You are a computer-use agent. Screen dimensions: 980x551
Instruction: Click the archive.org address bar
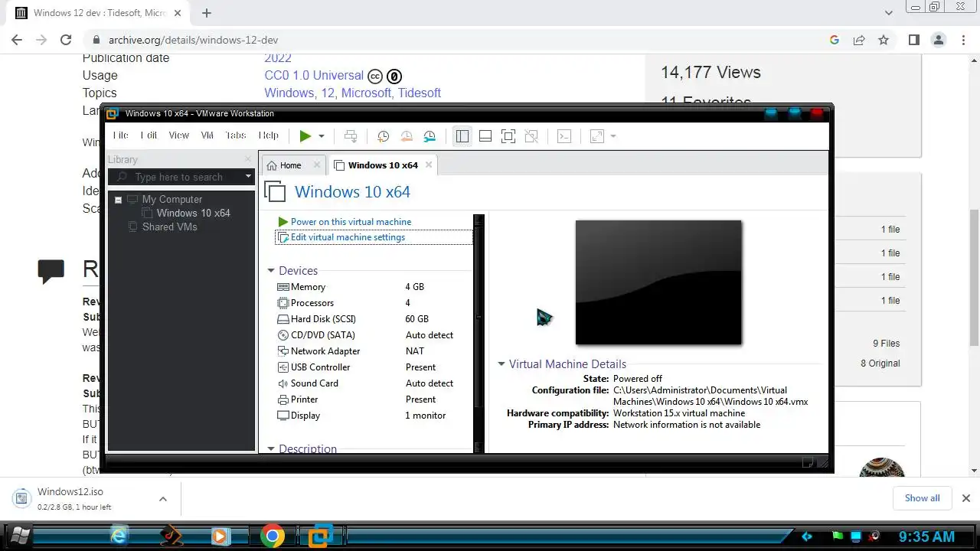point(459,40)
